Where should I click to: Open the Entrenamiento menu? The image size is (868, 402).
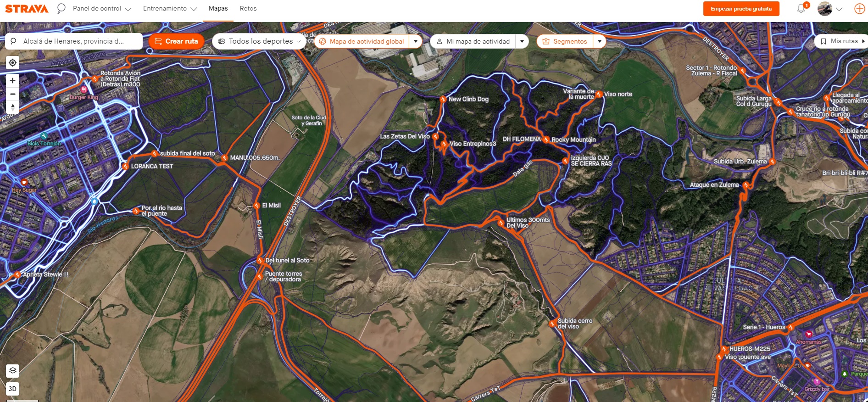(169, 9)
